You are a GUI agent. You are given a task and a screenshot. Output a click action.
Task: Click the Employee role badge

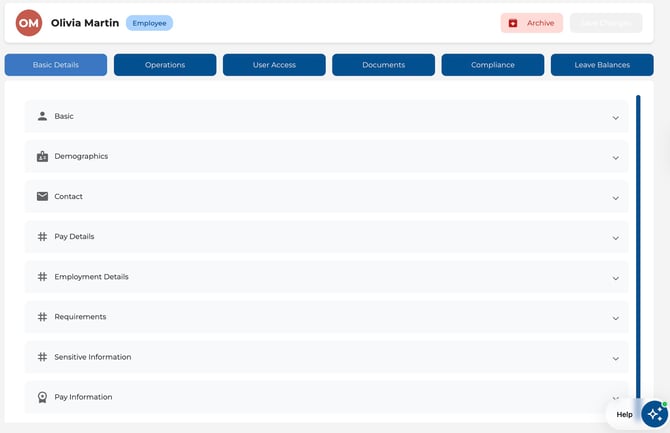click(x=149, y=23)
